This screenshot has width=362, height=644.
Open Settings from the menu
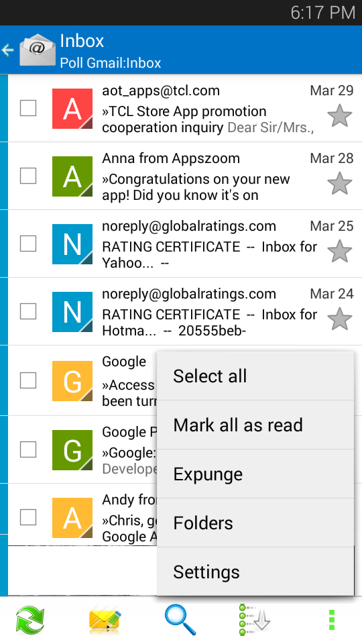pyautogui.click(x=255, y=572)
